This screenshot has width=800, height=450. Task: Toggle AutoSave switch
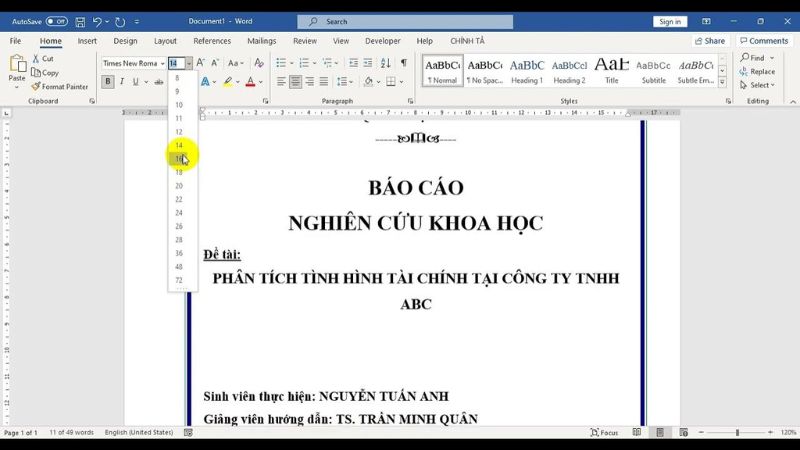(56, 21)
